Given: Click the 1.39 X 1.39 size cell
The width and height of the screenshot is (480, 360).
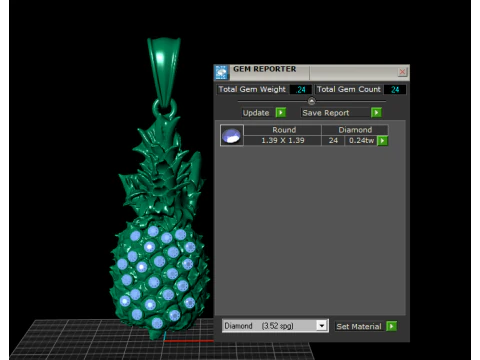Looking at the screenshot, I should (283, 140).
